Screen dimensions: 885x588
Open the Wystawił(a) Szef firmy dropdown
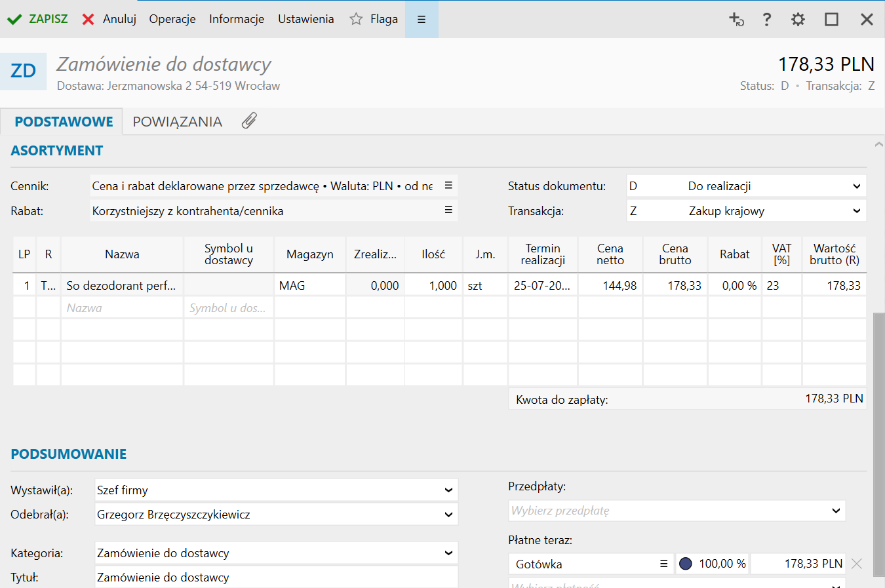coord(448,490)
